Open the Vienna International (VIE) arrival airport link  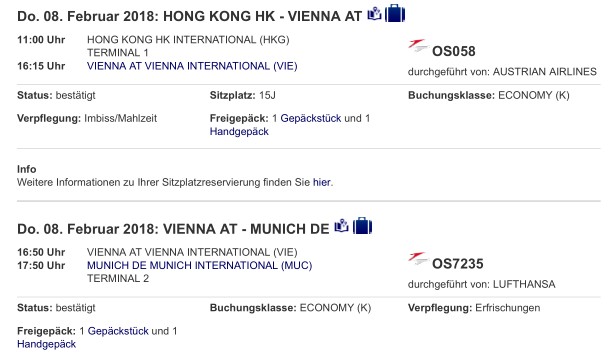192,66
